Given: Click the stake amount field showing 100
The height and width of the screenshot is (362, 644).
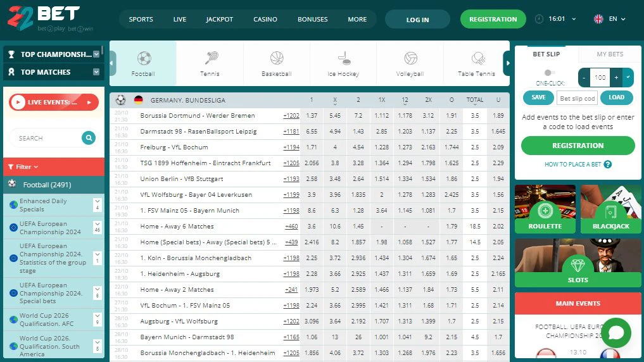Looking at the screenshot, I should (x=600, y=77).
